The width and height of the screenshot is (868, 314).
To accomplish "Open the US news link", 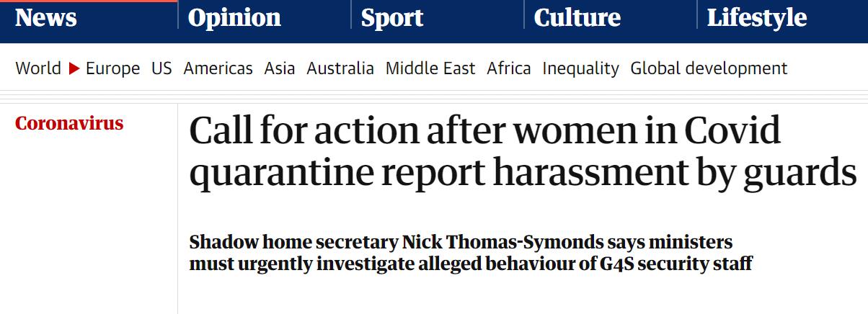I will (161, 68).
